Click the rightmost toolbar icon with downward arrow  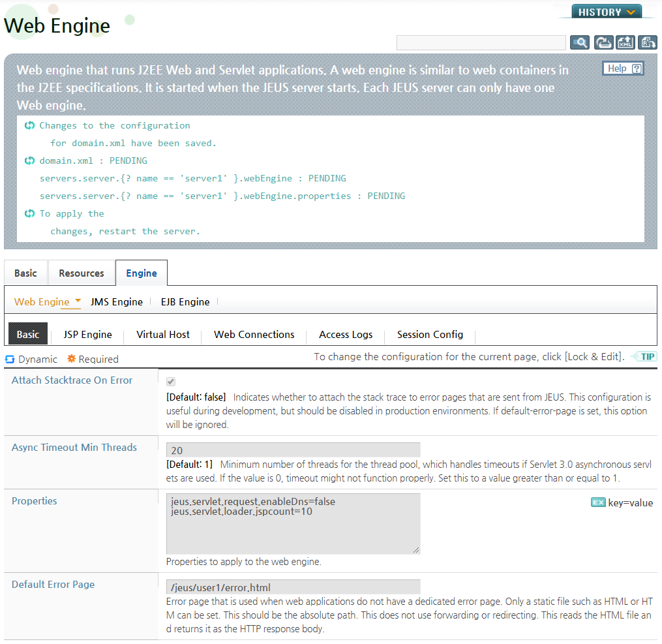click(647, 42)
